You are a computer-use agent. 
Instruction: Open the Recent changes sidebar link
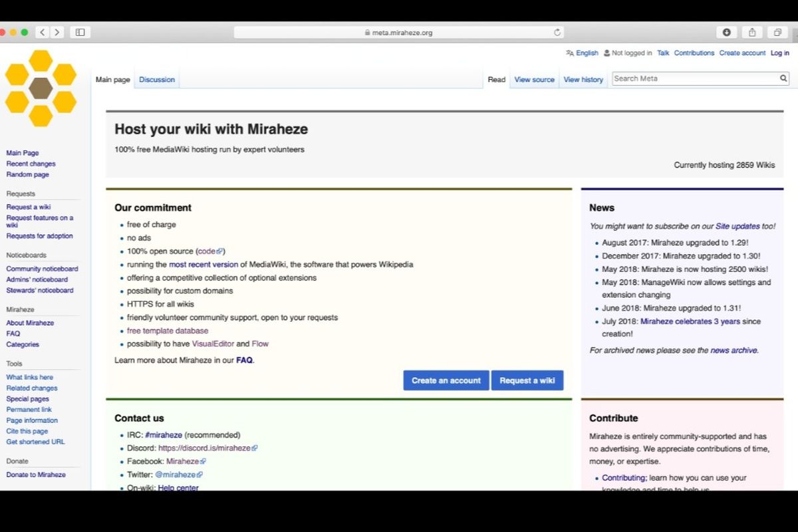(x=31, y=164)
